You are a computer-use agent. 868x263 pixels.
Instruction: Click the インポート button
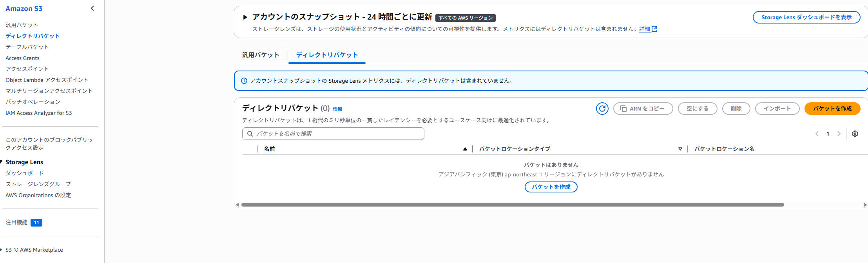tap(777, 109)
